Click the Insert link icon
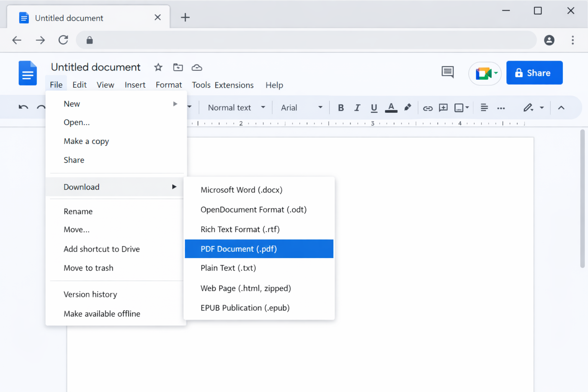The height and width of the screenshot is (392, 588). (x=428, y=108)
